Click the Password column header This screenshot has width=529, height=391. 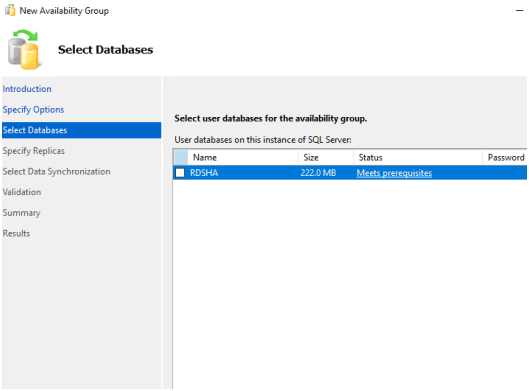click(505, 158)
